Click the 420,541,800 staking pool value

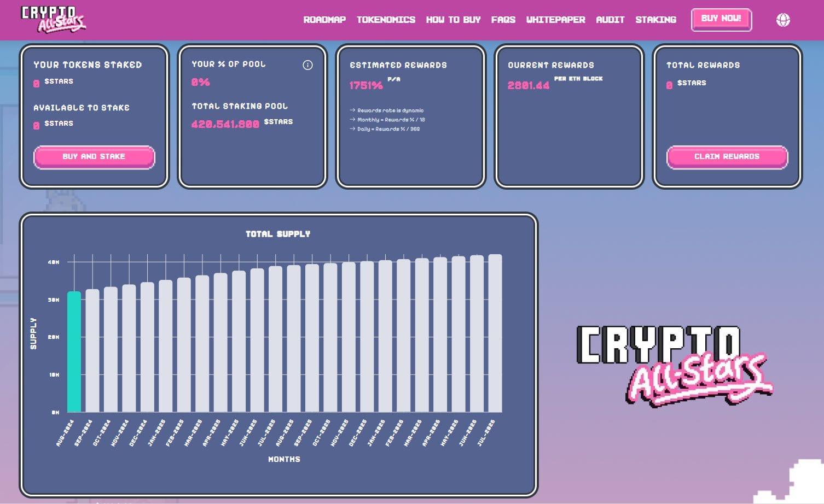(x=225, y=124)
